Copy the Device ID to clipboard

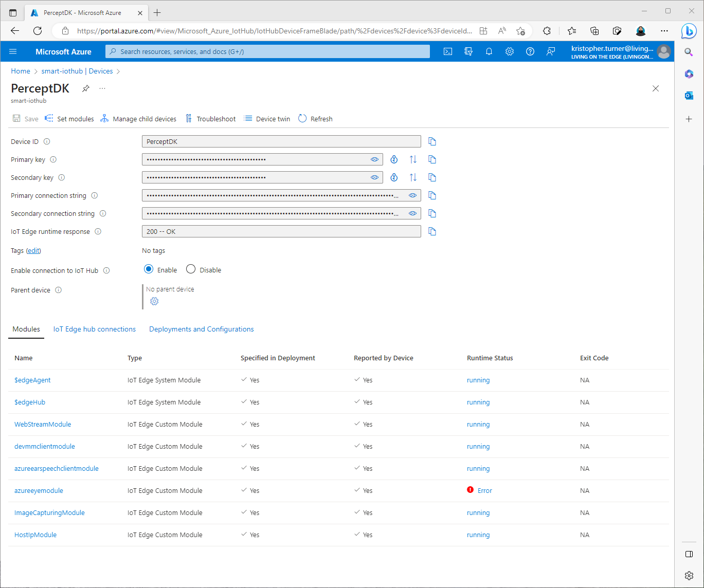point(432,141)
